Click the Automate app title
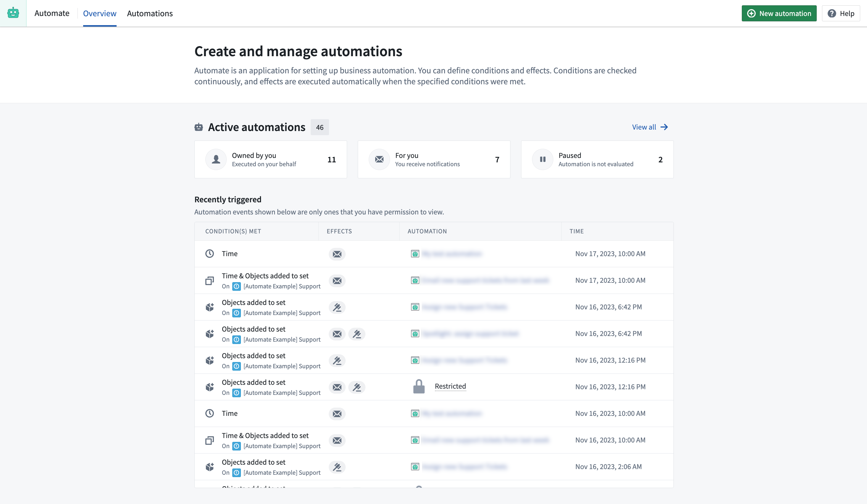The height and width of the screenshot is (504, 867). (52, 13)
